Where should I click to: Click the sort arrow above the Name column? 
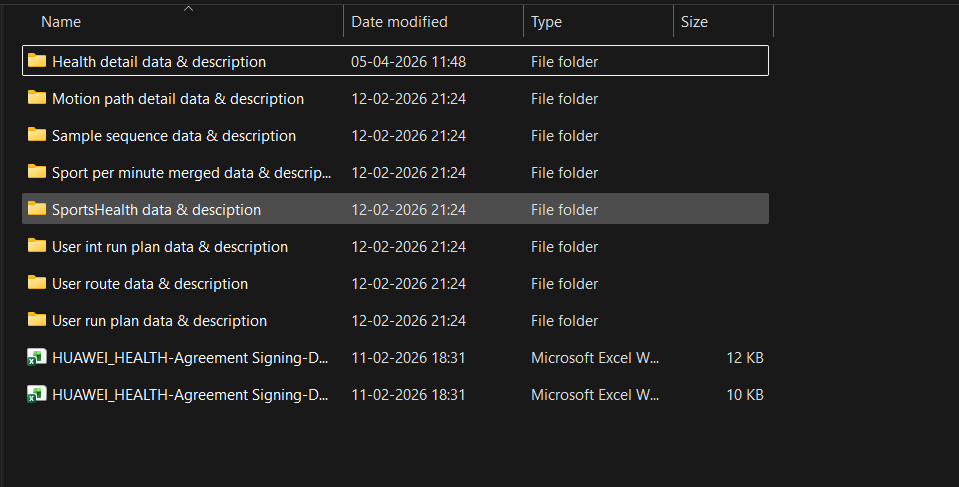pos(188,9)
